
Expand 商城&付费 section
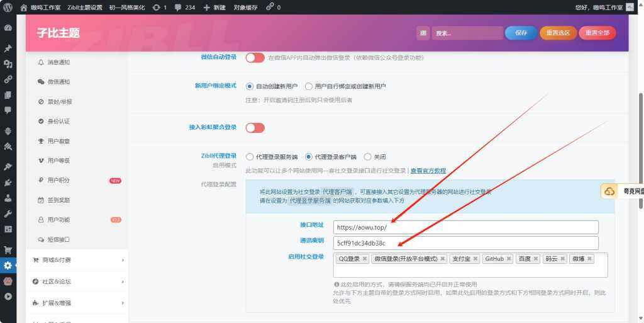click(77, 260)
